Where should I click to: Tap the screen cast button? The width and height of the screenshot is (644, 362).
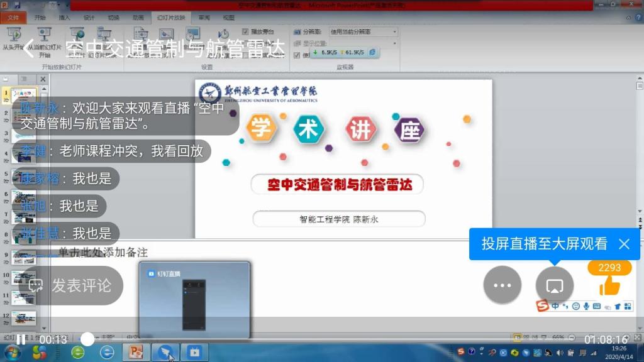click(x=555, y=285)
